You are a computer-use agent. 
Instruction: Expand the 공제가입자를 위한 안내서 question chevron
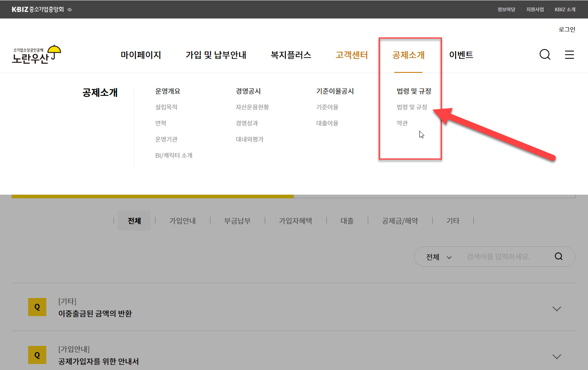557,357
